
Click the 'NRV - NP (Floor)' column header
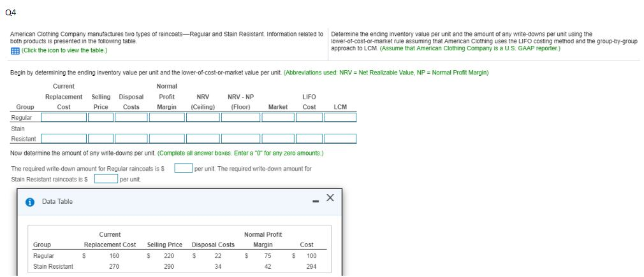click(240, 102)
